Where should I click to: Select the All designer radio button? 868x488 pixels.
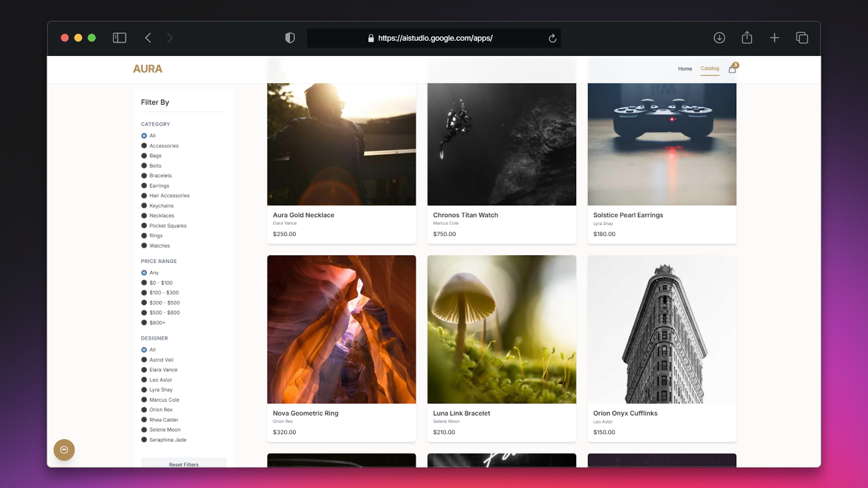click(144, 350)
